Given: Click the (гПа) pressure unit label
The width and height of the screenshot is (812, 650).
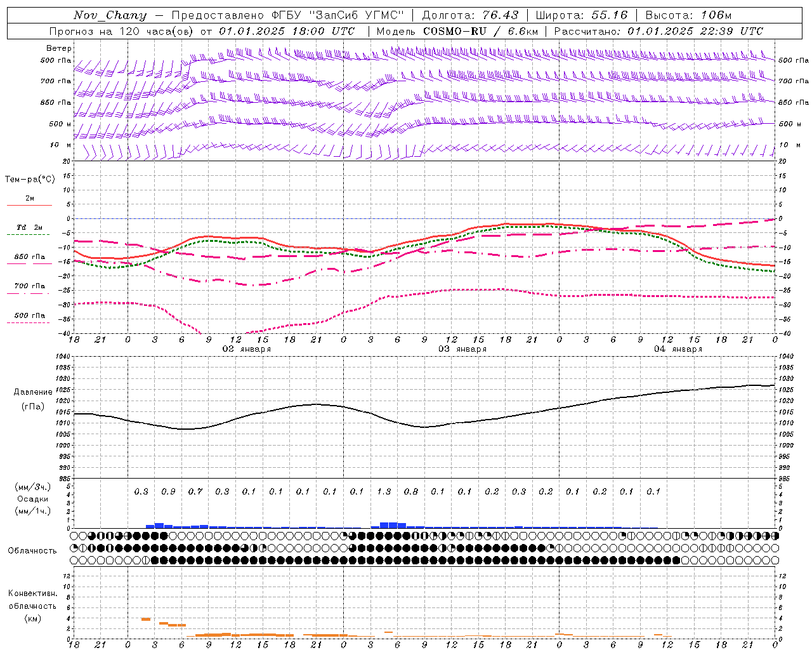Looking at the screenshot, I should pos(33,407).
